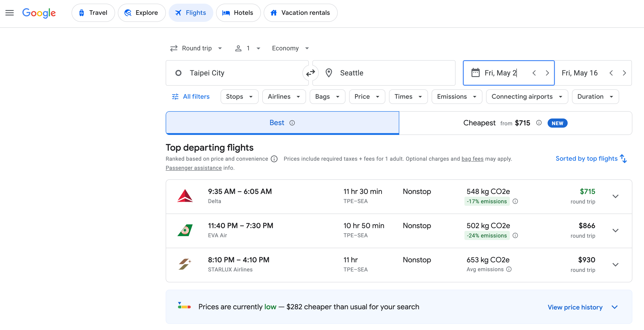
Task: Open the hamburger main menu
Action: 10,13
